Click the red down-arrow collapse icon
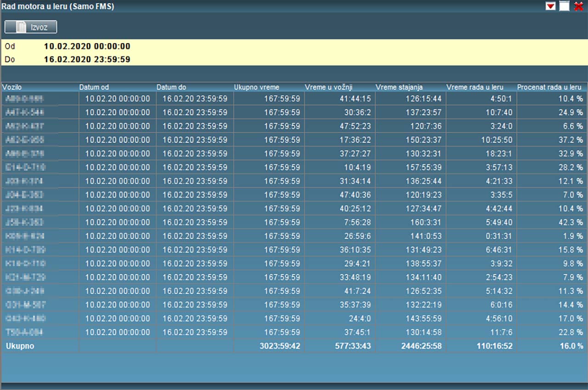Viewport: 588px width, 390px height. click(550, 6)
